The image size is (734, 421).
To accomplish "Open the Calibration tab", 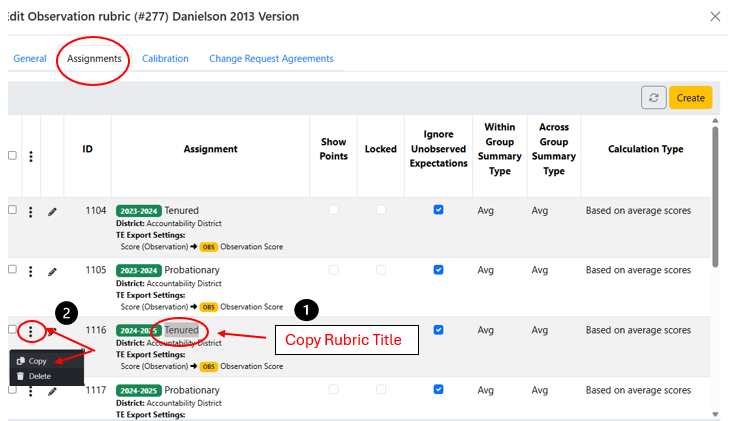I will [x=165, y=59].
